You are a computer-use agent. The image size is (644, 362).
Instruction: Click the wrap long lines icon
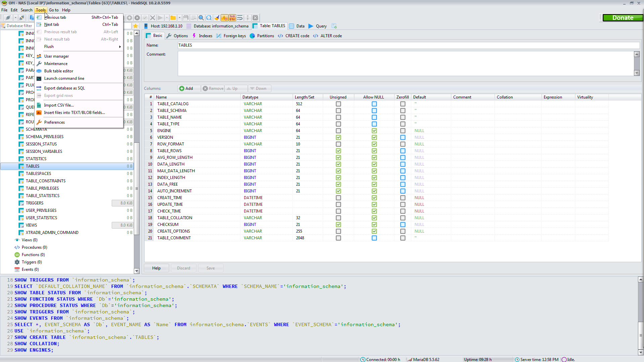point(240,18)
